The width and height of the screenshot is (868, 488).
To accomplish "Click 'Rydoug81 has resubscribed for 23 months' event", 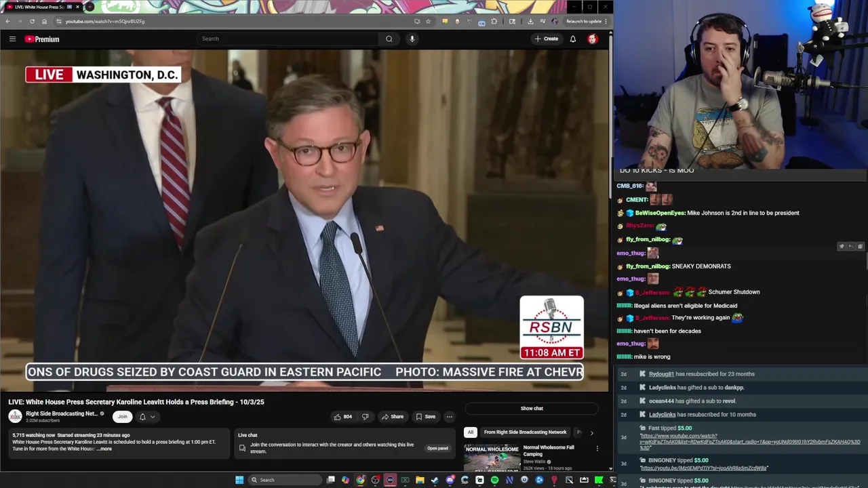I will click(x=701, y=374).
